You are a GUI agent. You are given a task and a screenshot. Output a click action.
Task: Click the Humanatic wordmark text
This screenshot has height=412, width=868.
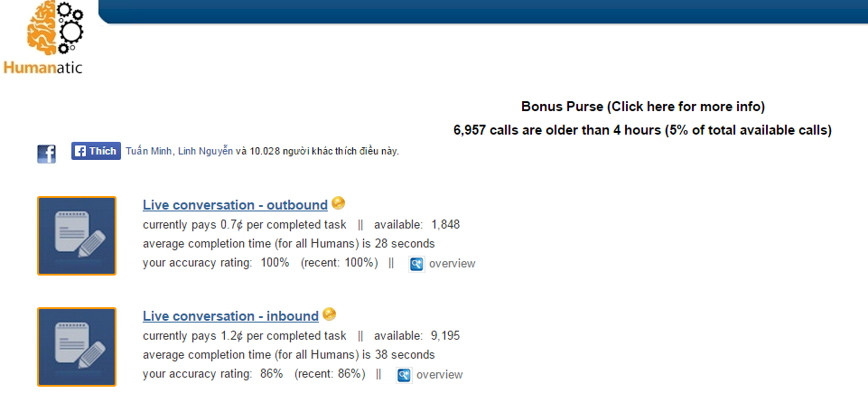pyautogui.click(x=42, y=67)
